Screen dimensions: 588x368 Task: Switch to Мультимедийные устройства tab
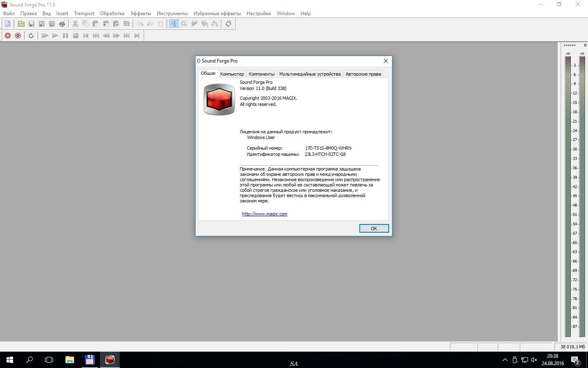click(310, 74)
